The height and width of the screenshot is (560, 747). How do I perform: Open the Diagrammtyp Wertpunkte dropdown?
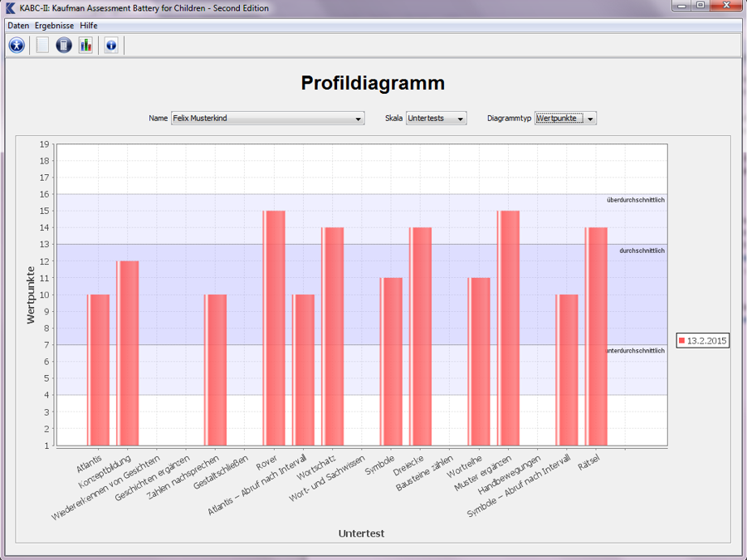565,119
